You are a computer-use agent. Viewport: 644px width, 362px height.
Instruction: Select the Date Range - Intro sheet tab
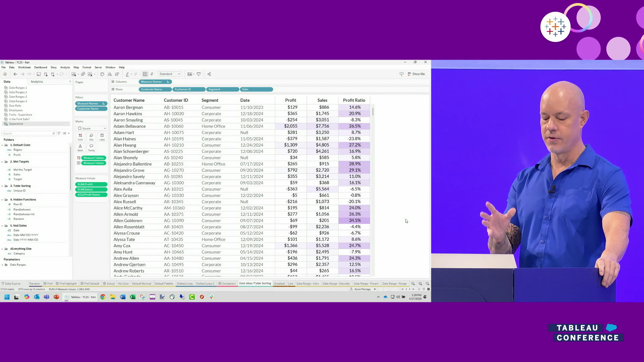307,284
